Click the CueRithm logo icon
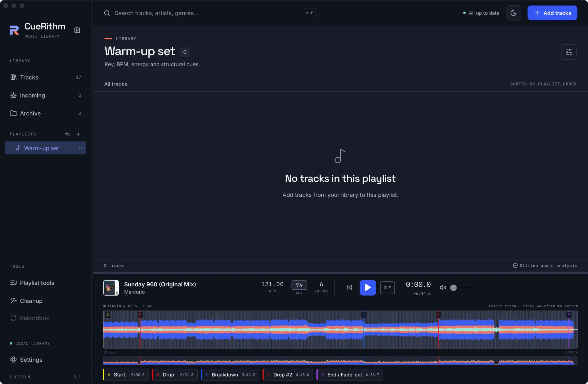The image size is (588, 384). pos(14,30)
